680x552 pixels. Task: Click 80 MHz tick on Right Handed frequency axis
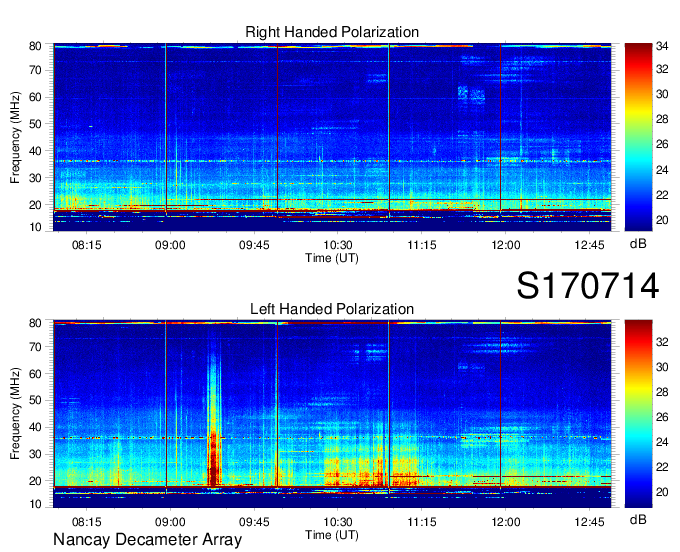click(x=35, y=46)
